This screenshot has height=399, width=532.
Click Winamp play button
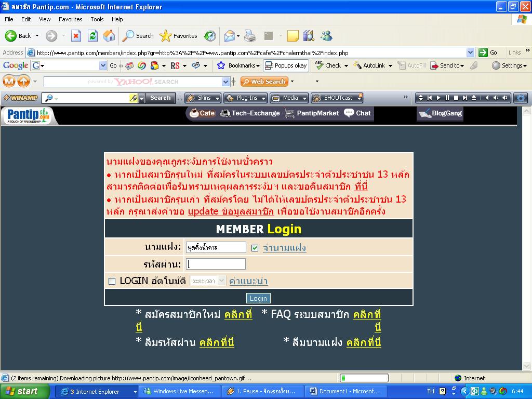(438, 98)
